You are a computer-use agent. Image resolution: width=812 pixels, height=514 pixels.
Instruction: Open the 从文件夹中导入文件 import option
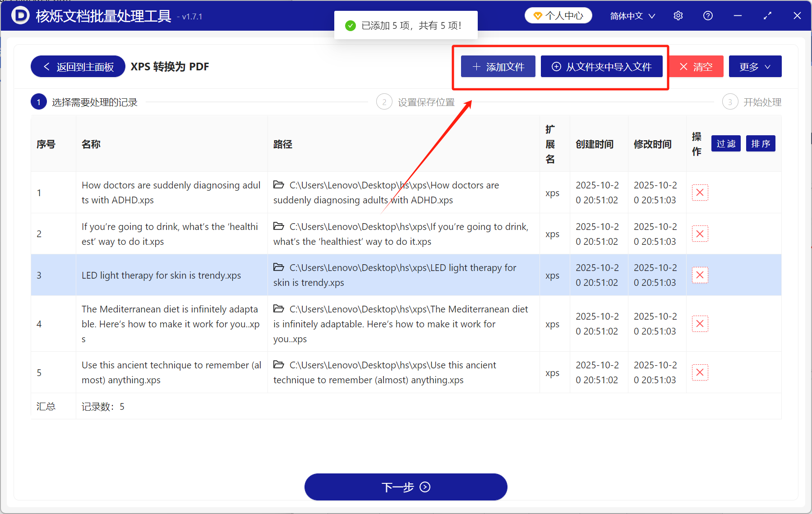(602, 66)
